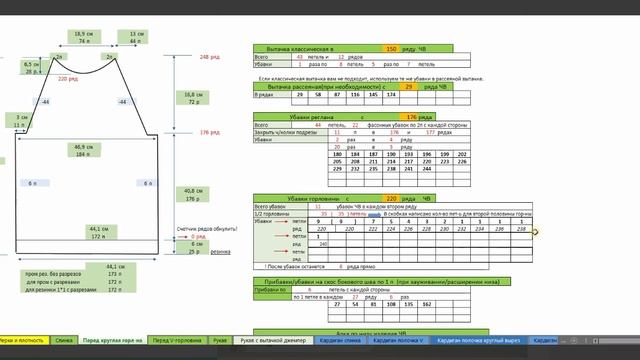Select cell 145 in the "В рядах" row
This screenshot has width=640, height=360.
point(373,94)
